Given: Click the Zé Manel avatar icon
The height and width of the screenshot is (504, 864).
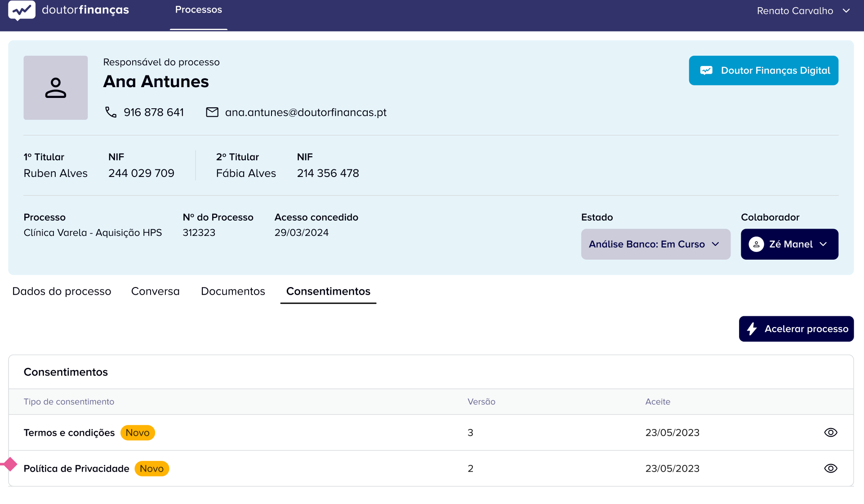Looking at the screenshot, I should click(x=756, y=244).
